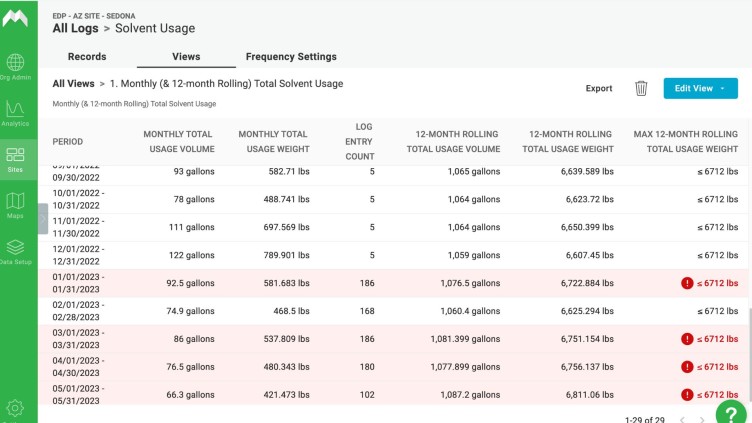Select the 01/01/2023 - 01/31/2023 period cell

point(78,283)
